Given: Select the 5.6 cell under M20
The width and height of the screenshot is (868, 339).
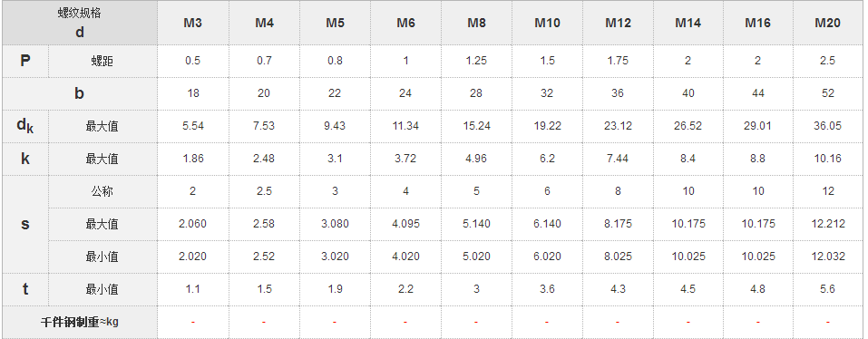Looking at the screenshot, I should (827, 289).
